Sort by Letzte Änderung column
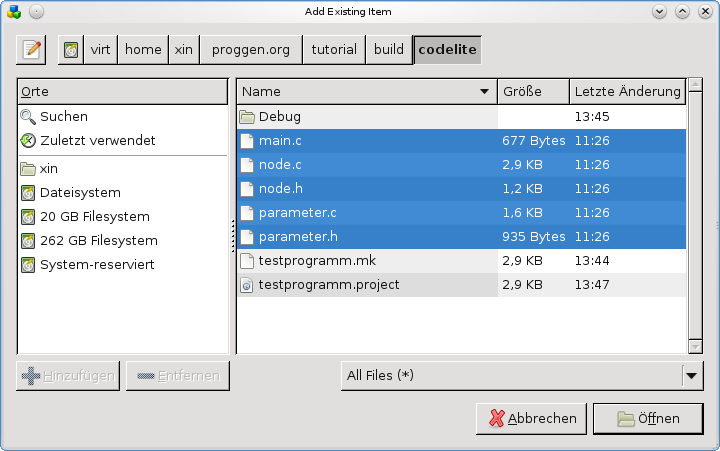Viewport: 720px width, 451px height. point(627,91)
